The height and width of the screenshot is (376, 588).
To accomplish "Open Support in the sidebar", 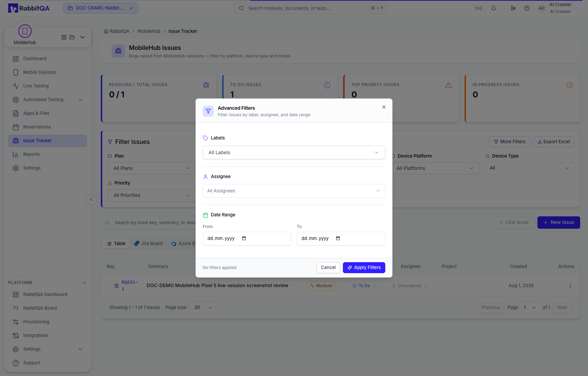I will pyautogui.click(x=48, y=363).
